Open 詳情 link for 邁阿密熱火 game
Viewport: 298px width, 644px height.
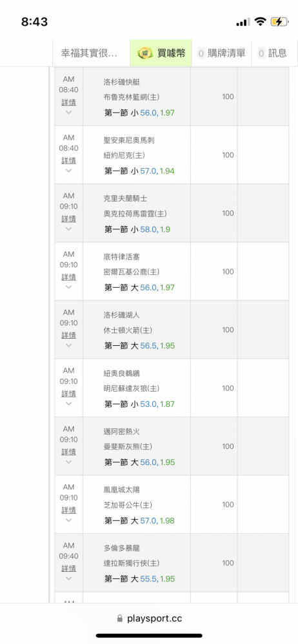69,452
